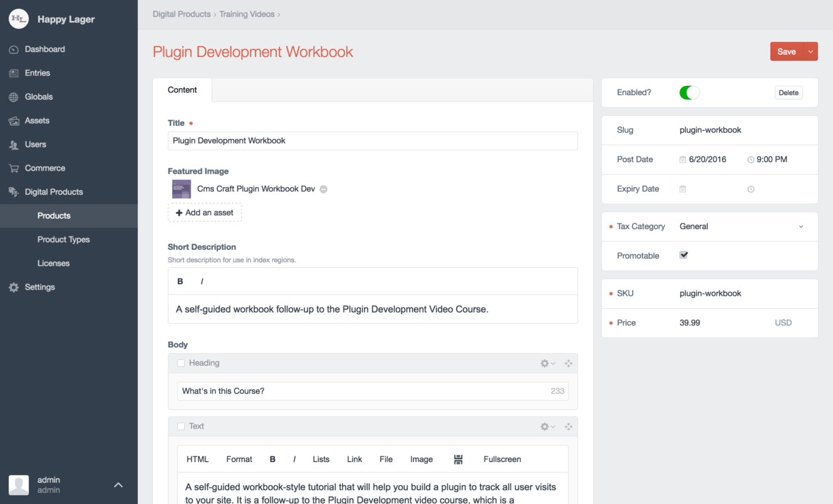
Task: Click the Heading block move handle icon
Action: coord(568,363)
